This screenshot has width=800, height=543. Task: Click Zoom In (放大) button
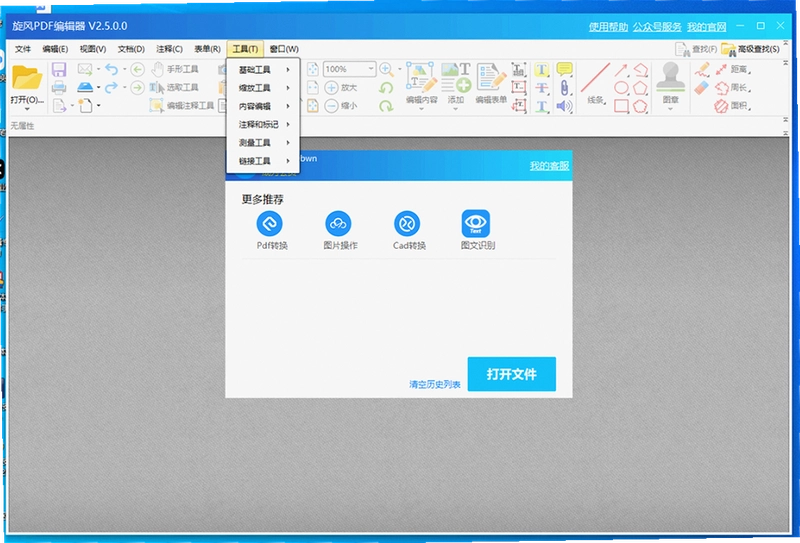[341, 87]
